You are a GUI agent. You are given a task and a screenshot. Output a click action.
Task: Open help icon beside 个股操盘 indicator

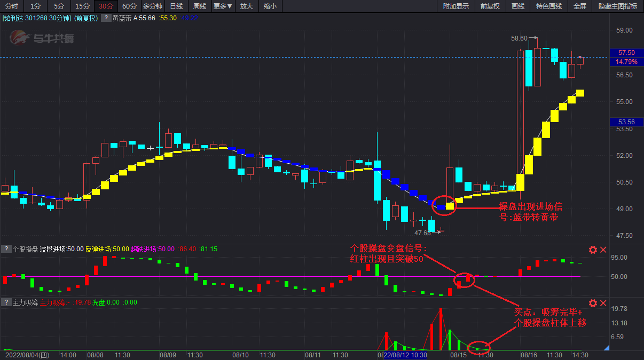[x=6, y=249]
